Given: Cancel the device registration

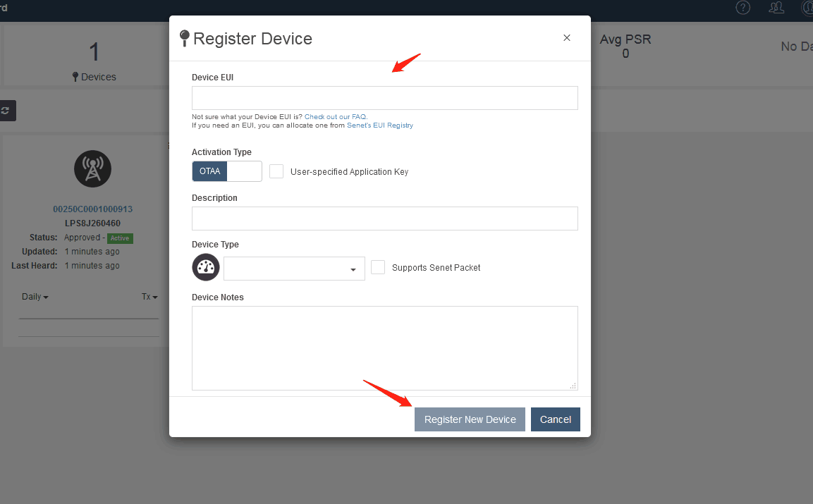Looking at the screenshot, I should click(556, 419).
